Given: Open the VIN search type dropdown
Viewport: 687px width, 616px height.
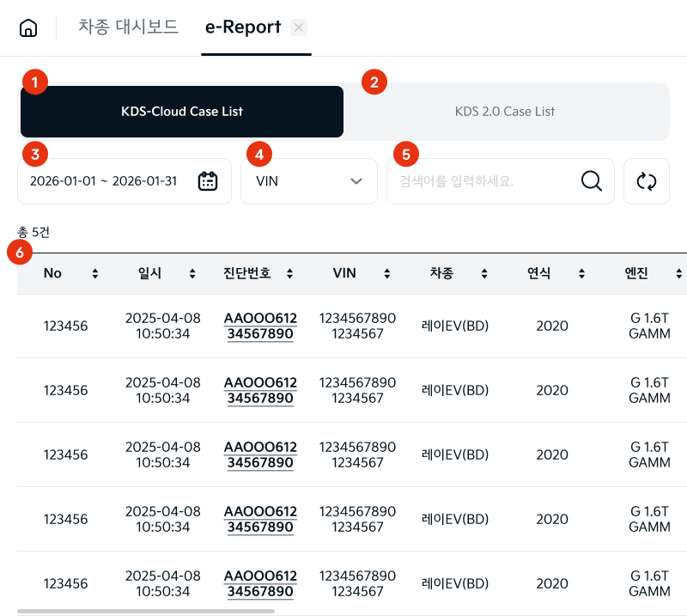Looking at the screenshot, I should point(309,181).
